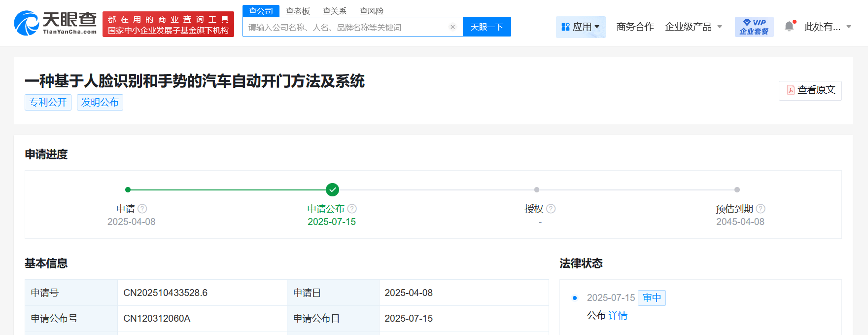
Task: Open the TianYanCha logo home link
Action: click(55, 23)
